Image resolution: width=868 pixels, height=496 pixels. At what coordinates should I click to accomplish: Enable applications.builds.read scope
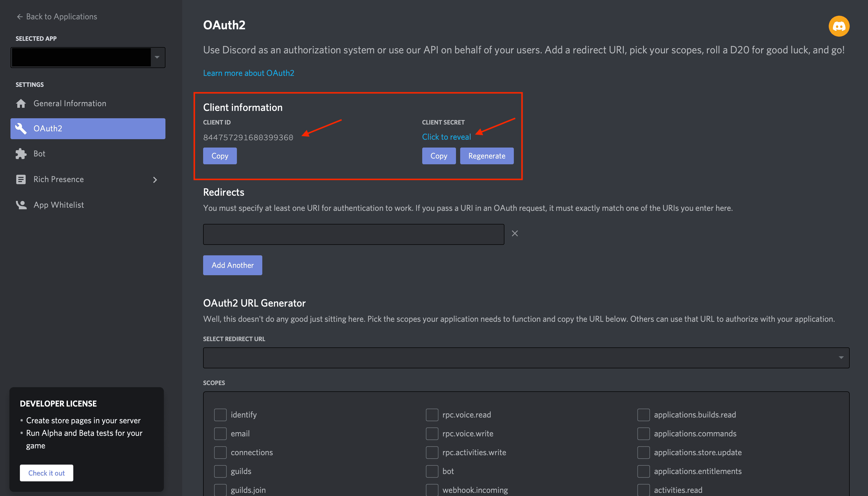coord(643,415)
